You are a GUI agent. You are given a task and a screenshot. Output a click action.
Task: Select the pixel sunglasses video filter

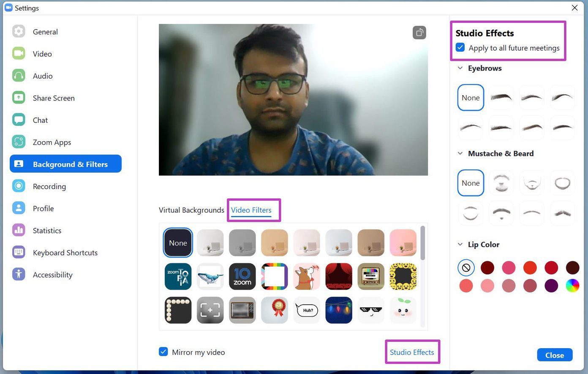[x=371, y=310]
